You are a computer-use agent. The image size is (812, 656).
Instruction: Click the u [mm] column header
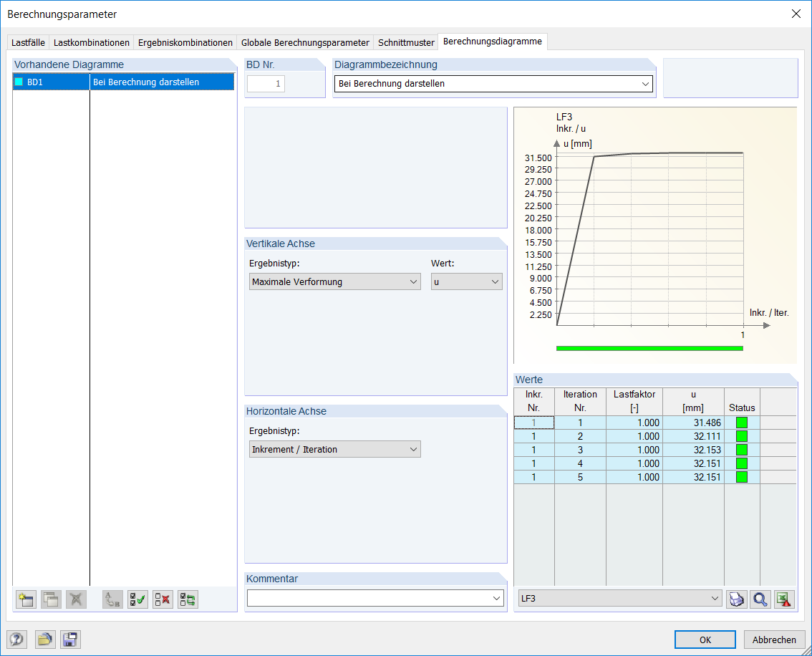[693, 401]
